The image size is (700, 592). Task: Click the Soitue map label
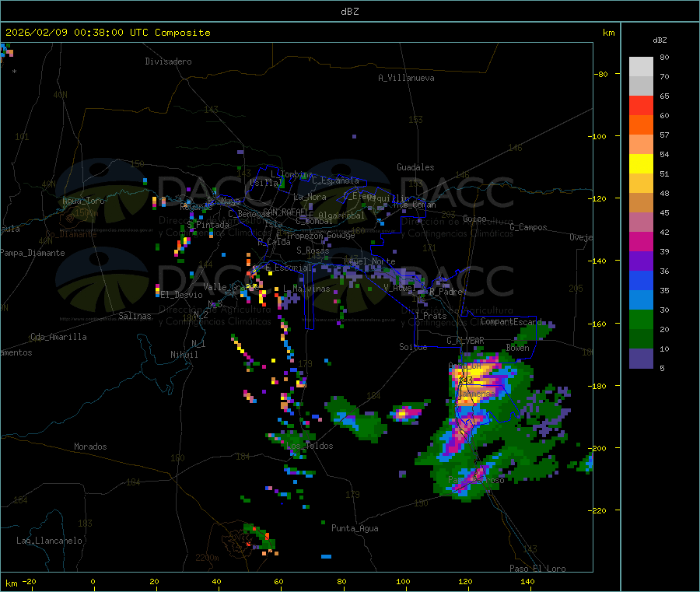click(x=413, y=347)
